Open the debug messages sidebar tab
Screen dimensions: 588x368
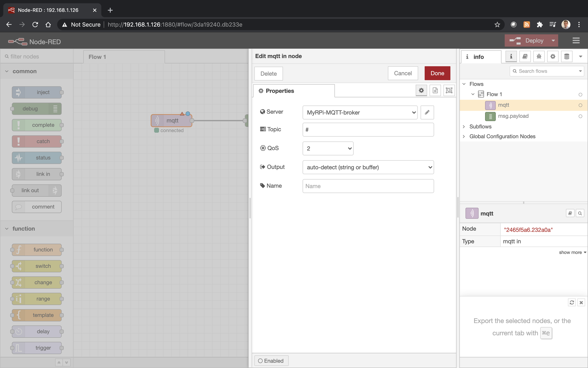coord(539,56)
